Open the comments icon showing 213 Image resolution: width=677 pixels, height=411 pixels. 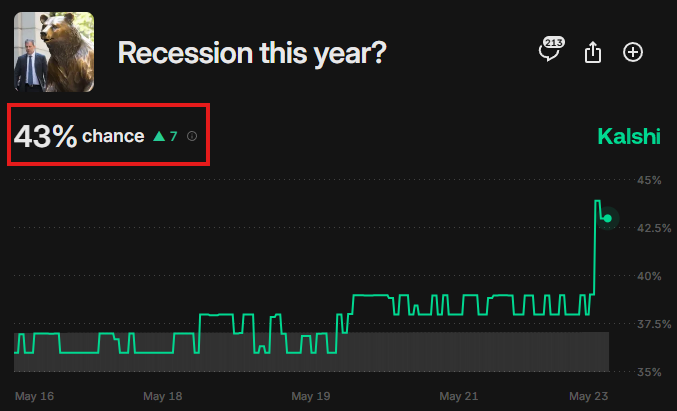pos(549,52)
